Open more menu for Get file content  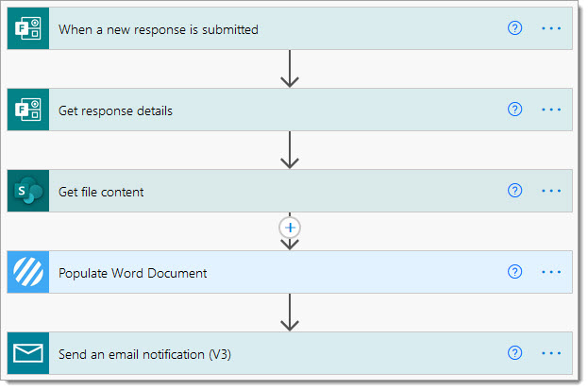[551, 191]
